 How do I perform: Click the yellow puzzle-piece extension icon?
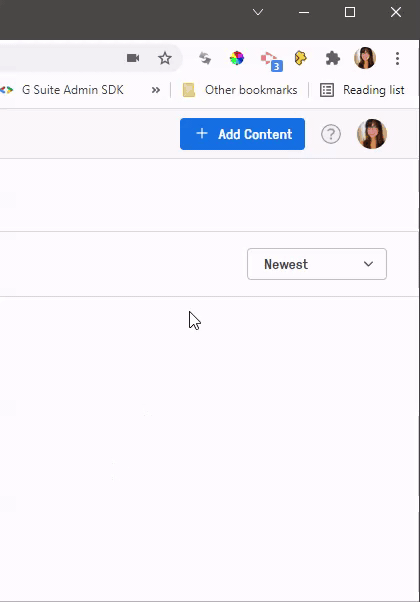[300, 58]
